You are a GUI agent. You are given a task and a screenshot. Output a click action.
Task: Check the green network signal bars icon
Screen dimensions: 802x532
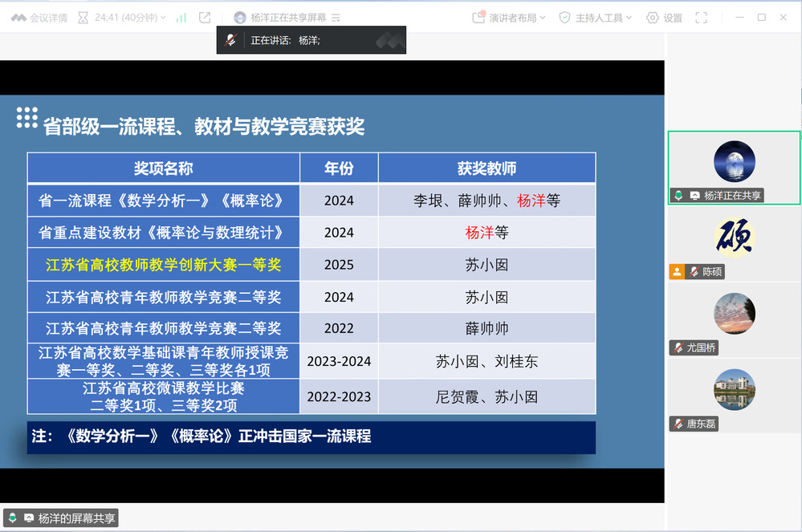[x=181, y=18]
